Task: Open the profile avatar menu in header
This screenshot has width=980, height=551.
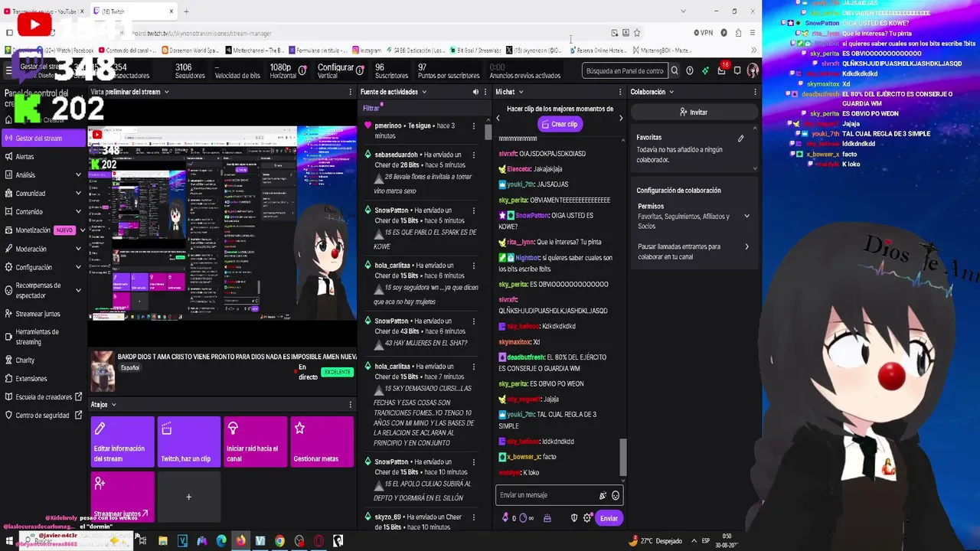Action: [x=753, y=71]
